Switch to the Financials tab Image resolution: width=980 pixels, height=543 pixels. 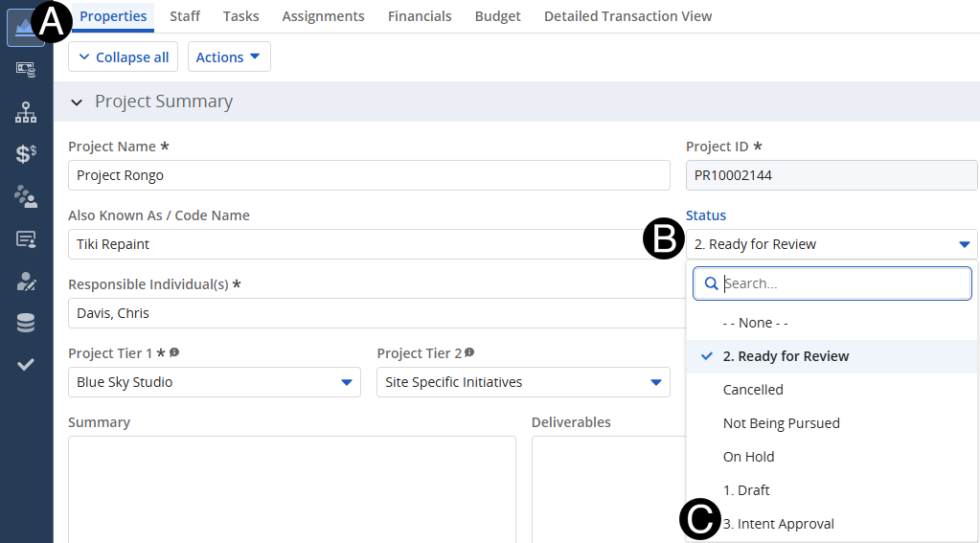coord(420,16)
